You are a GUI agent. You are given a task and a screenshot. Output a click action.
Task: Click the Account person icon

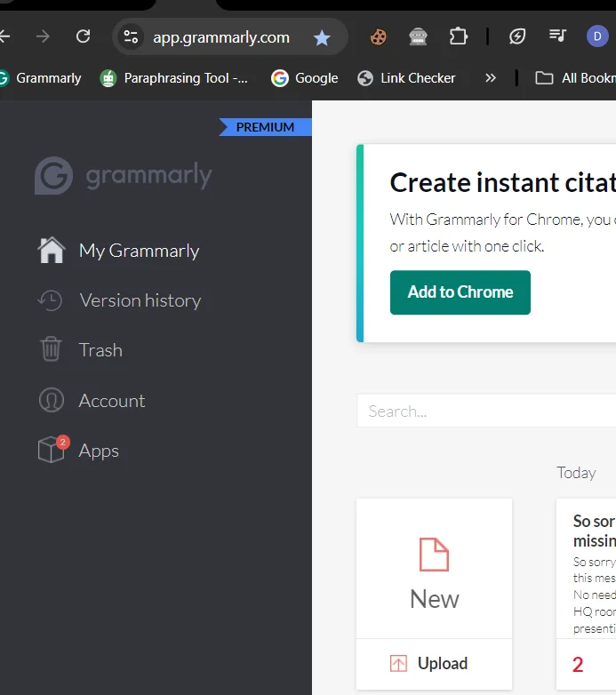coord(52,400)
